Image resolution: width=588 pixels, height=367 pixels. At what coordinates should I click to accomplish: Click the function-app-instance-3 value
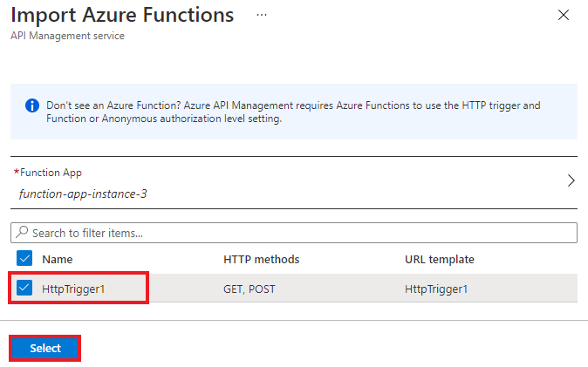(x=83, y=194)
